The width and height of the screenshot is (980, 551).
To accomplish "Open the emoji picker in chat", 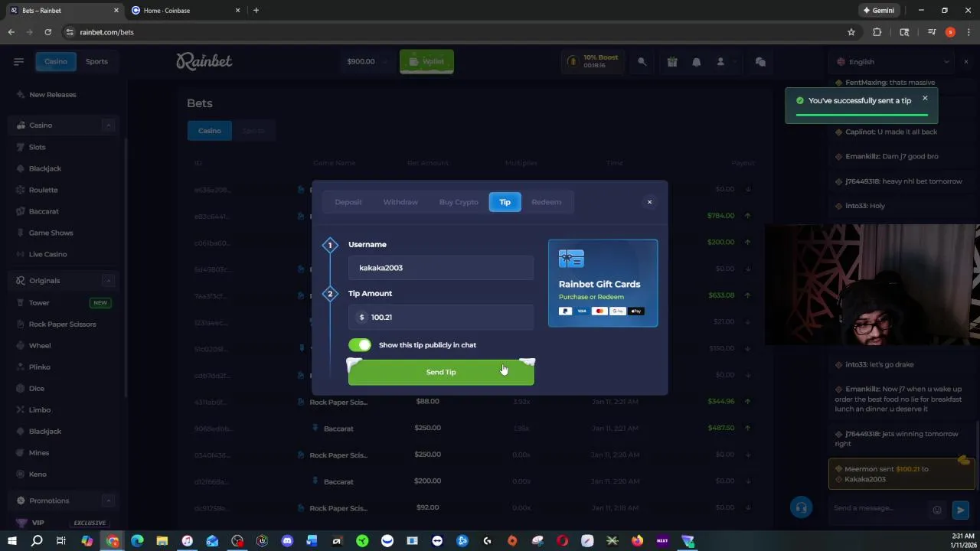I will tap(936, 510).
